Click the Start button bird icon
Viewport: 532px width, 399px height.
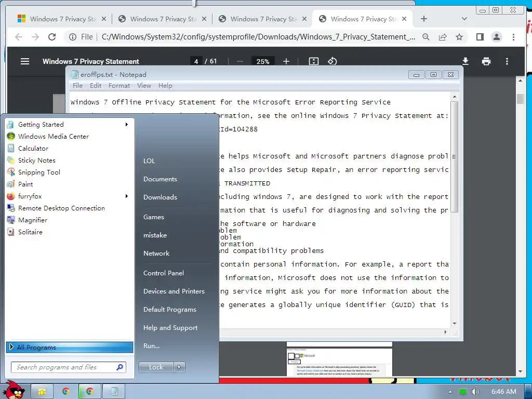(x=13, y=390)
